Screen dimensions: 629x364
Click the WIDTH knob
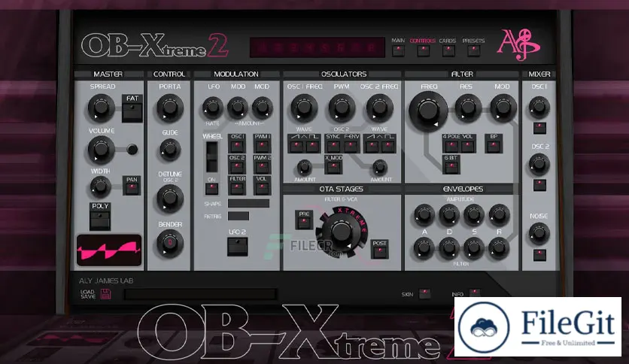[x=100, y=186]
